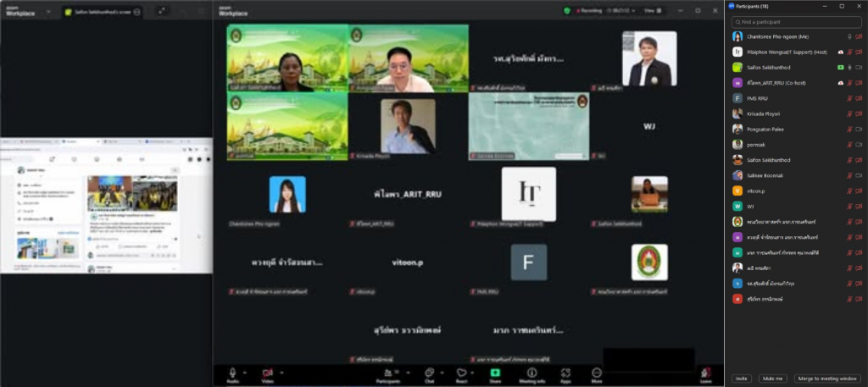Open Meeting info
This screenshot has height=387, width=868.
pos(531,373)
